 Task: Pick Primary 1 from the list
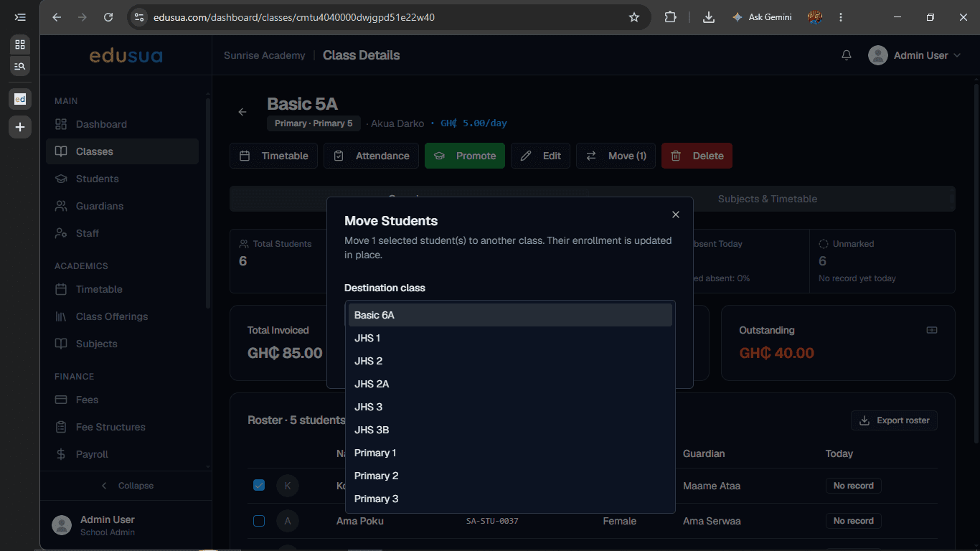point(510,453)
